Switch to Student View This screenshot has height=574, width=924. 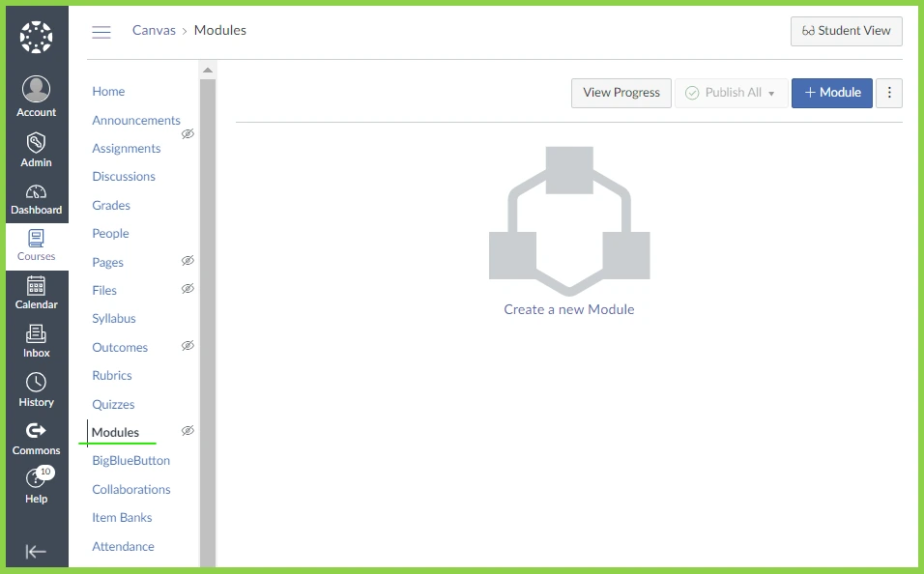tap(847, 31)
